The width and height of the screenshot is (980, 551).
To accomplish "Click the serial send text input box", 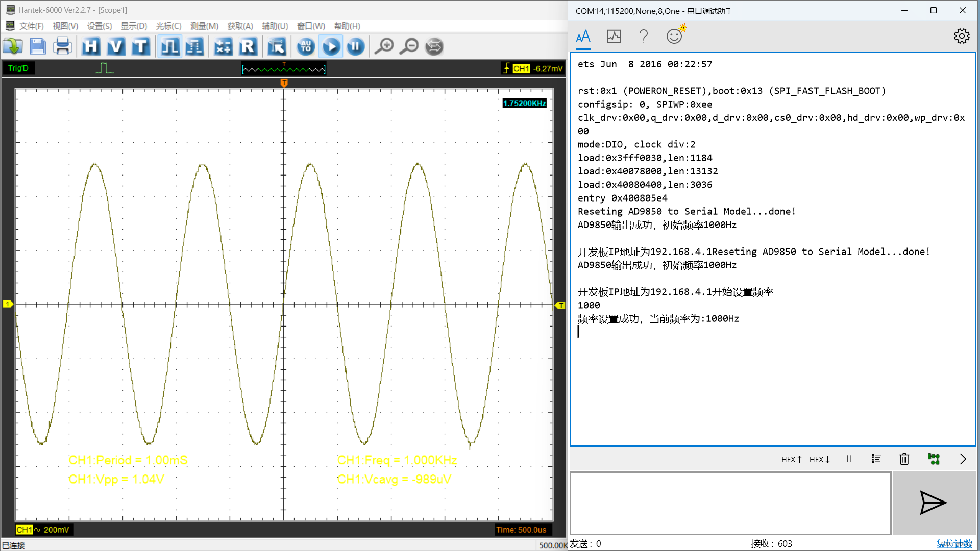I will (730, 503).
